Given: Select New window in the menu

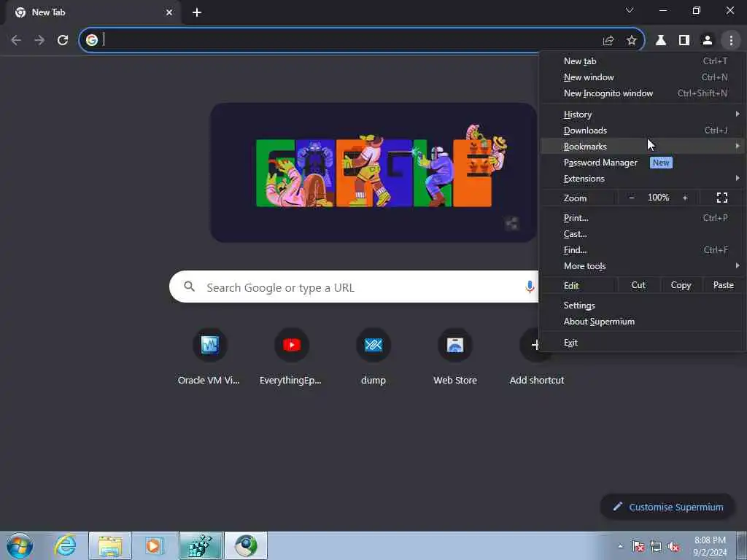Looking at the screenshot, I should pyautogui.click(x=643, y=77).
